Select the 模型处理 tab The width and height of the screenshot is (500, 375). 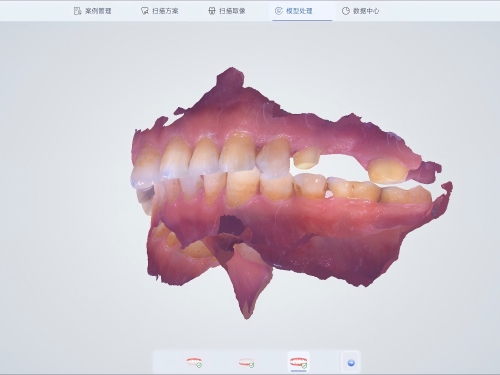click(294, 11)
